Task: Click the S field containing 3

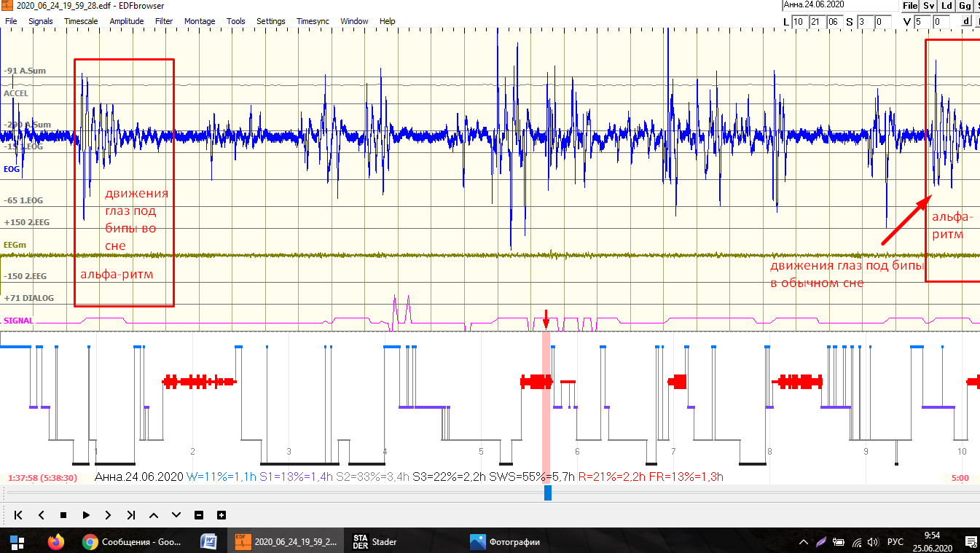Action: [865, 22]
